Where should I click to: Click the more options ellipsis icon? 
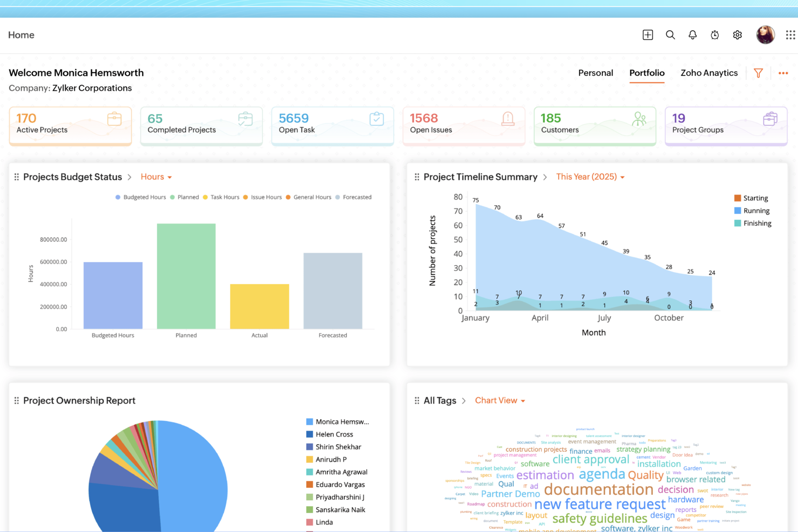[783, 73]
